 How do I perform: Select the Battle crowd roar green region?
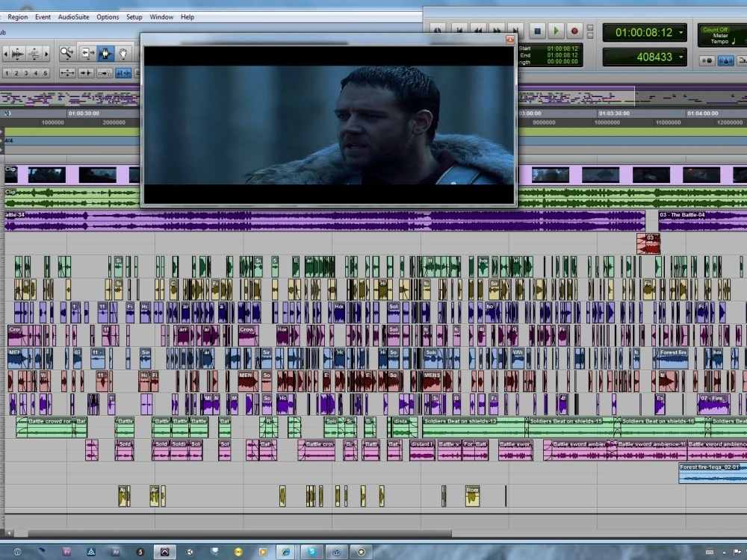46,427
